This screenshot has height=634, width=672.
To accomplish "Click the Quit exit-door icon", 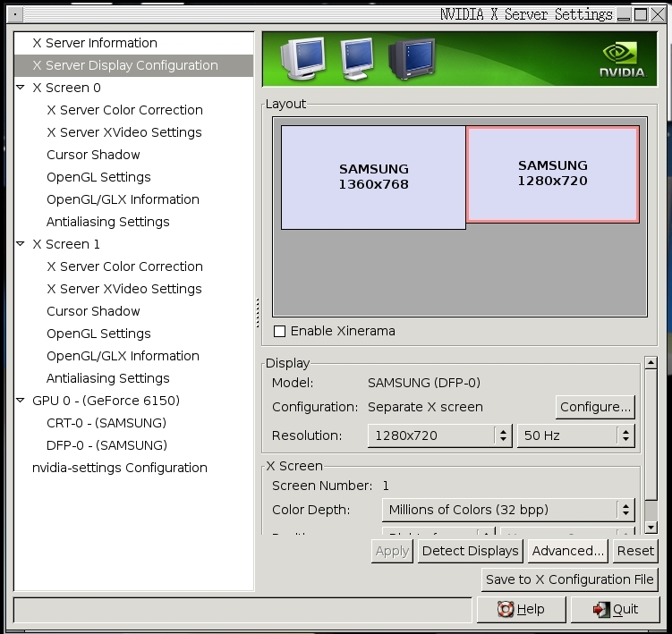I will pos(601,609).
